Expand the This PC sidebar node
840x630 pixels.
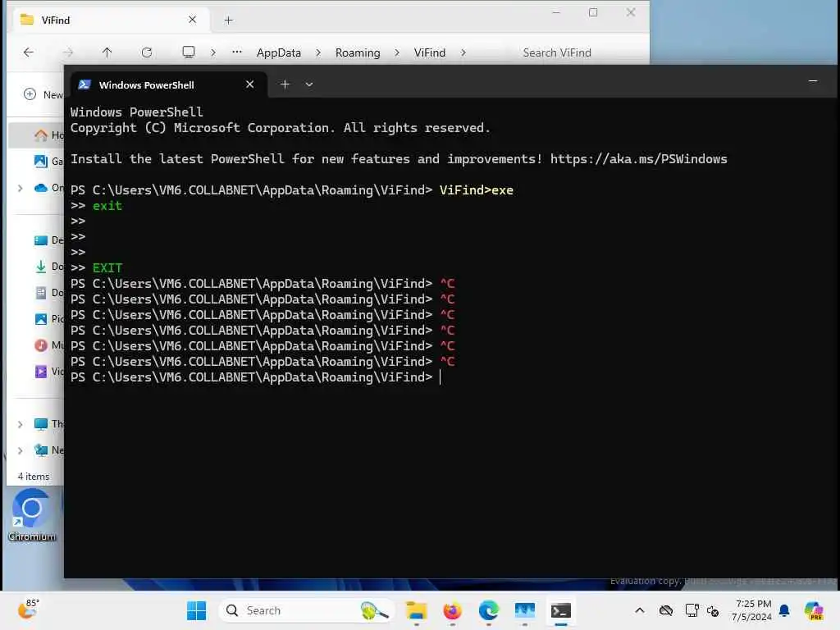pyautogui.click(x=20, y=424)
